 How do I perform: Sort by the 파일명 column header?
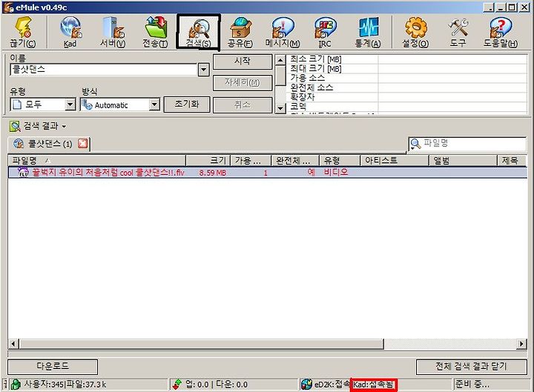click(96, 160)
